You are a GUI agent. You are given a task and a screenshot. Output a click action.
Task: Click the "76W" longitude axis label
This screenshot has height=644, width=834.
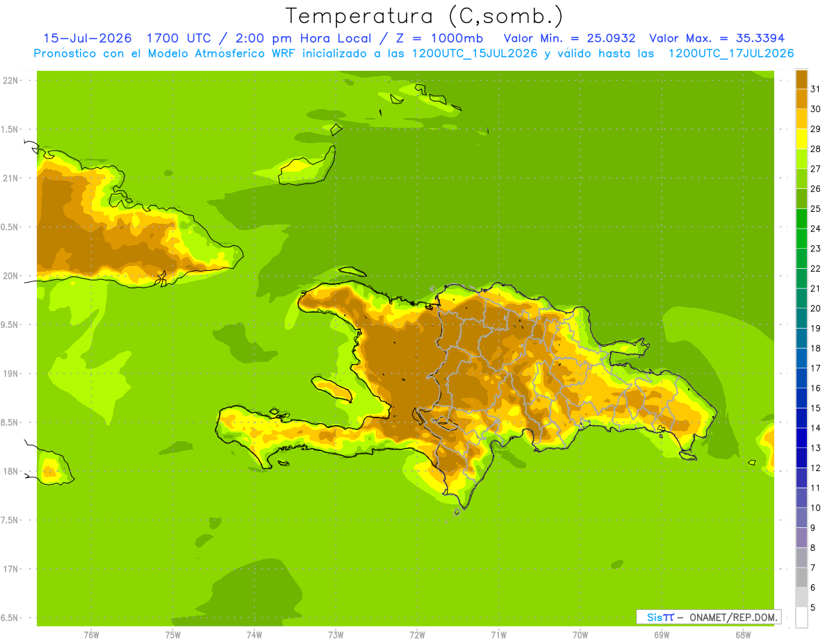point(91,634)
